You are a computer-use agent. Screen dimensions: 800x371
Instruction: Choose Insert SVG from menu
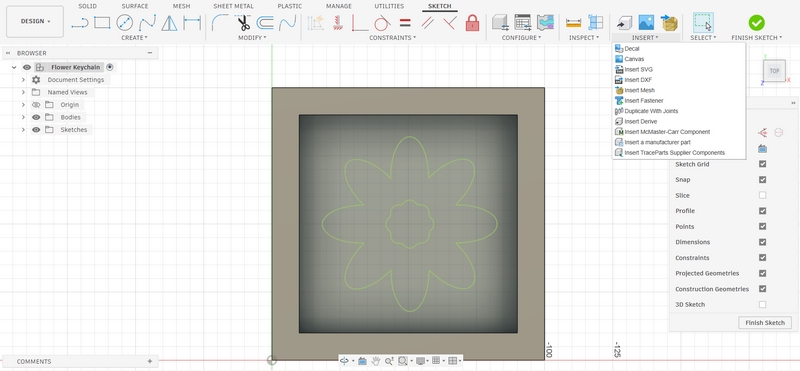[x=638, y=69]
